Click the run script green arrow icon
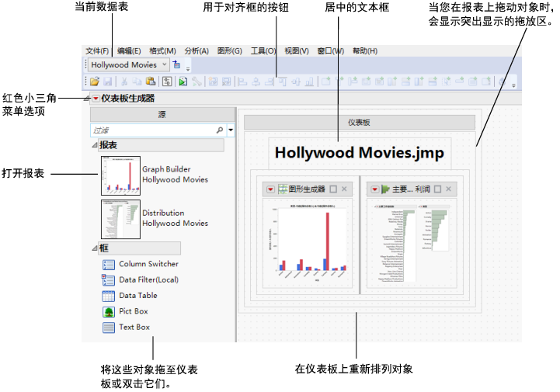This screenshot has width=560, height=392. [183, 82]
